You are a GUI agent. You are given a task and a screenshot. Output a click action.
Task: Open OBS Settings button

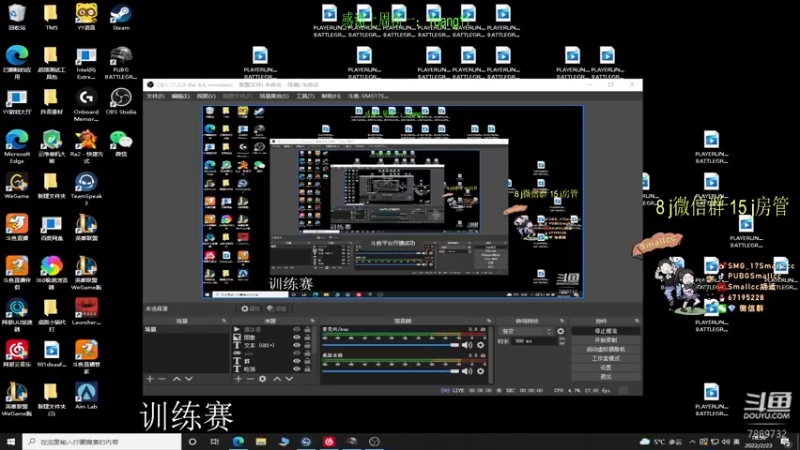click(606, 367)
